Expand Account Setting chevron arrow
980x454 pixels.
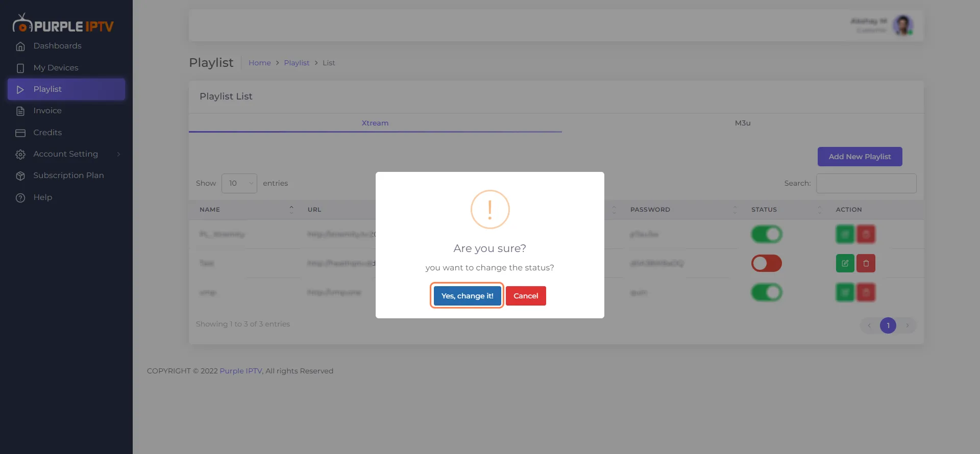118,154
